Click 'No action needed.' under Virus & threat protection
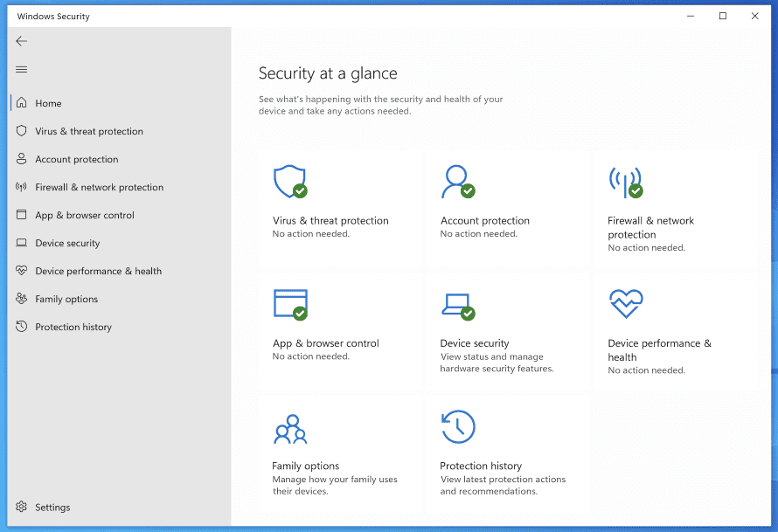Screen dimensions: 778x532 pyautogui.click(x=310, y=233)
